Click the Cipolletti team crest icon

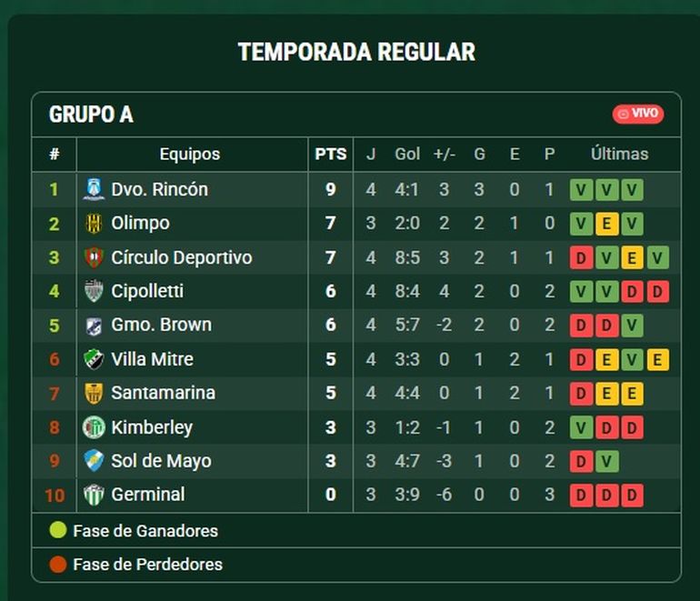(x=94, y=292)
